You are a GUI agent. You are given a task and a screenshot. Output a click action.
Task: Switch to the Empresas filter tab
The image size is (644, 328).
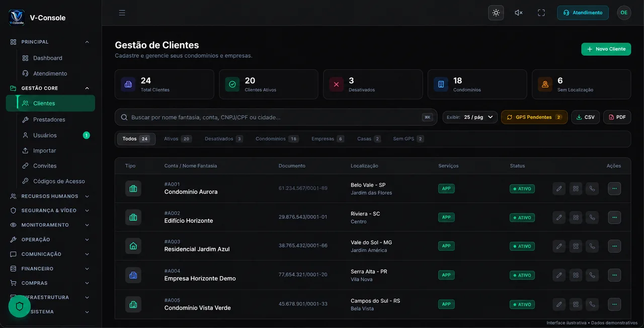coord(328,139)
